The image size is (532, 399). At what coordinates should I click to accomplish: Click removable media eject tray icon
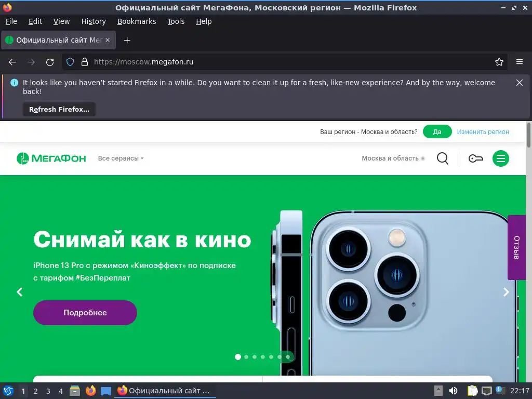pos(438,391)
